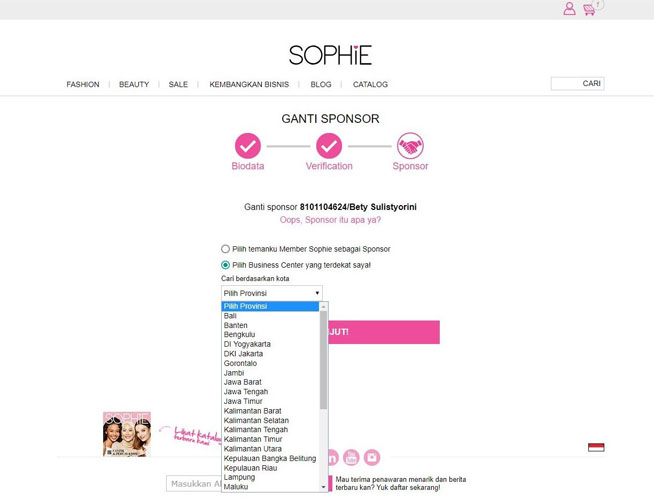The image size is (654, 500).
Task: Open the FASHION menu
Action: point(83,84)
